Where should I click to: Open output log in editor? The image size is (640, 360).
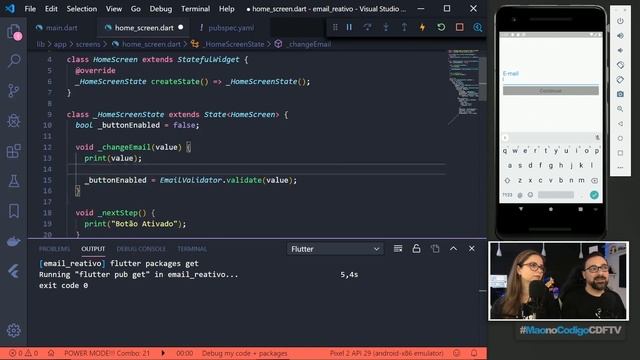435,249
